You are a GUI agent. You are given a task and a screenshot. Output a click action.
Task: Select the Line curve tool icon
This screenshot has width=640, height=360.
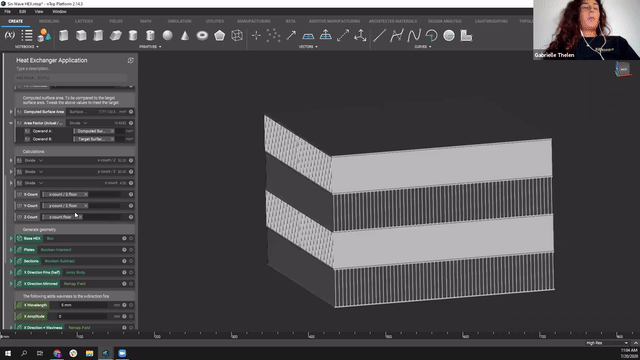tap(379, 36)
